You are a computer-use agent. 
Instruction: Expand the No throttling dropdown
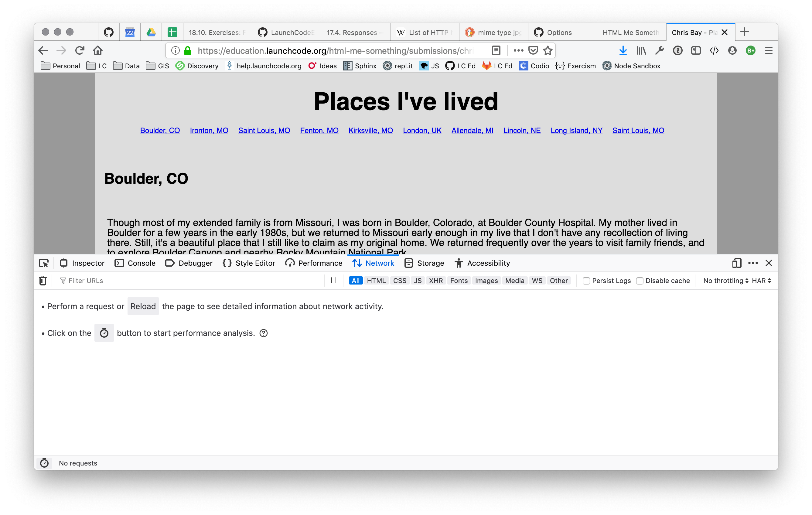pyautogui.click(x=725, y=280)
